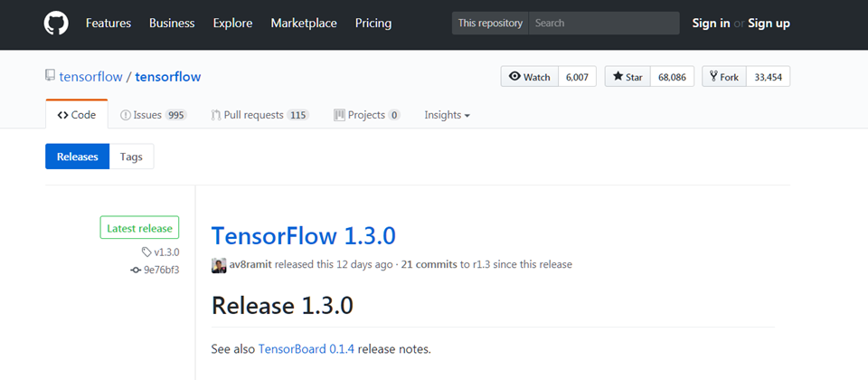Open the tensorflow repository name link
Image resolution: width=868 pixels, height=380 pixels.
tap(168, 76)
